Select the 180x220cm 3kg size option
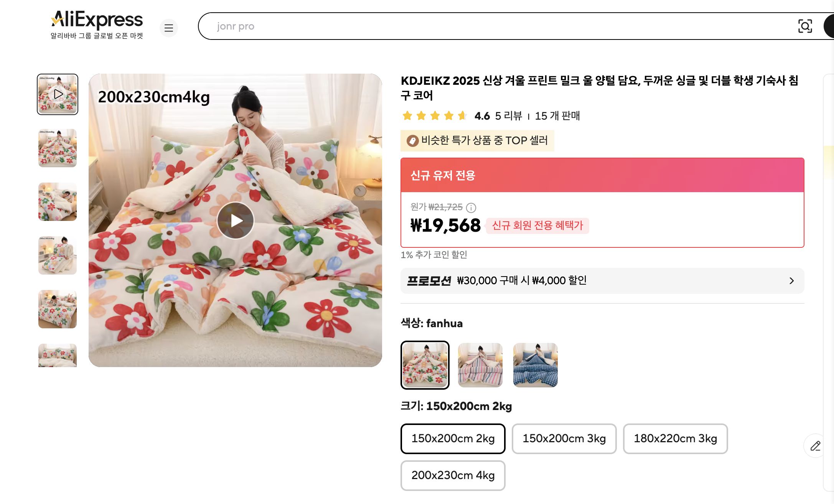Screen dimensions: 834x504 click(x=675, y=439)
